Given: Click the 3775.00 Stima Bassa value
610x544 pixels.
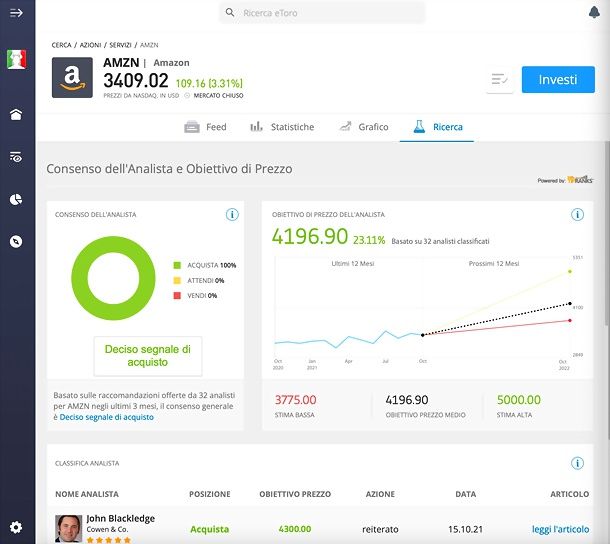Looking at the screenshot, I should coord(296,400).
